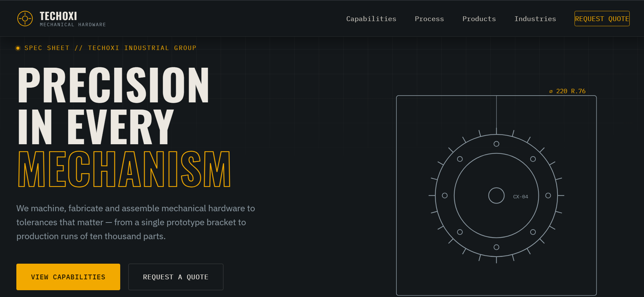Click the CX-04 part label in diagram
The width and height of the screenshot is (644, 297).
pyautogui.click(x=520, y=197)
